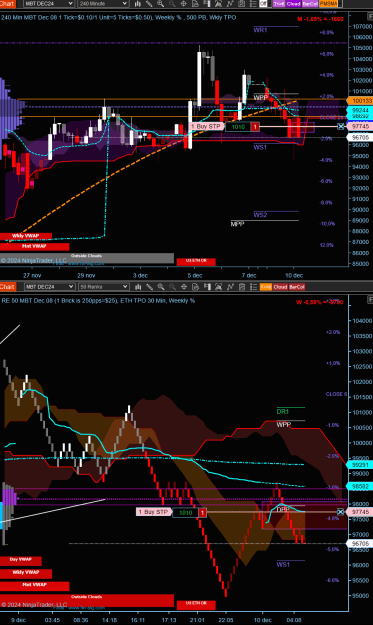Click zoom in magnifier in bottom chart toolbar

161,287
